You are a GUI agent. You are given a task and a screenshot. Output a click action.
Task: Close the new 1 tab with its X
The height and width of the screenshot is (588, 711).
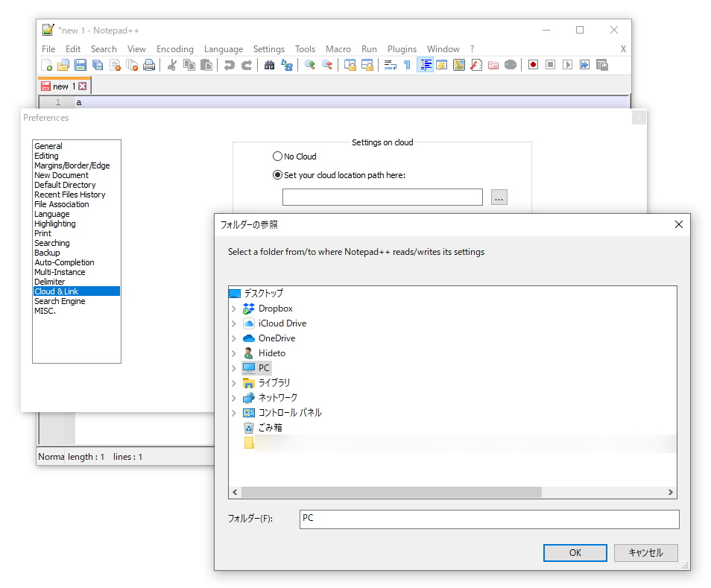tap(82, 86)
